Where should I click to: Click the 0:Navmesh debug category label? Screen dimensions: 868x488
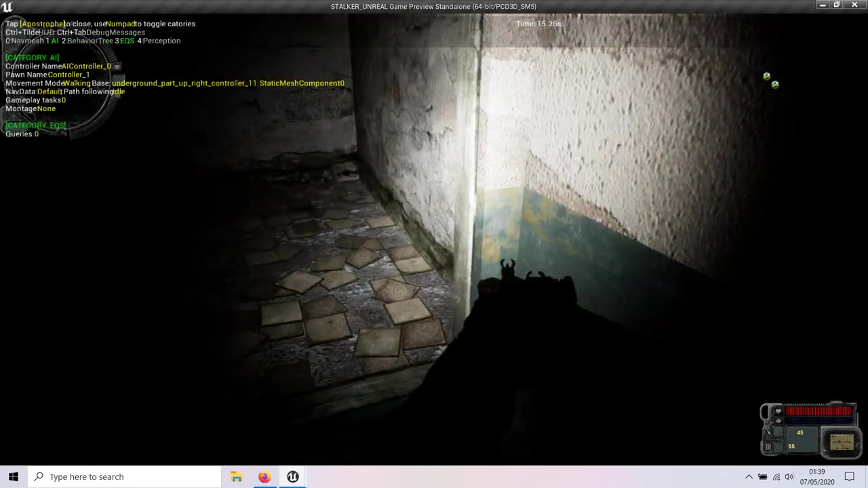(x=25, y=41)
